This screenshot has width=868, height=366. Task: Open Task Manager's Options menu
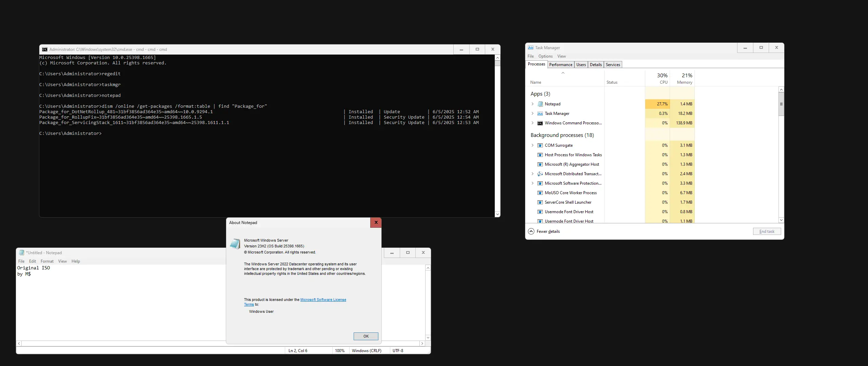(545, 56)
